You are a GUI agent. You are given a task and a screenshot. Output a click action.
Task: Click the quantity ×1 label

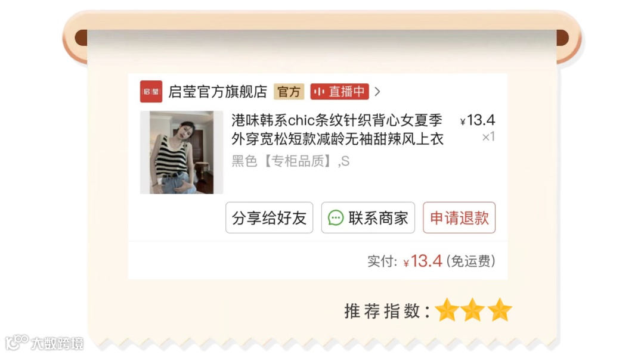(488, 136)
